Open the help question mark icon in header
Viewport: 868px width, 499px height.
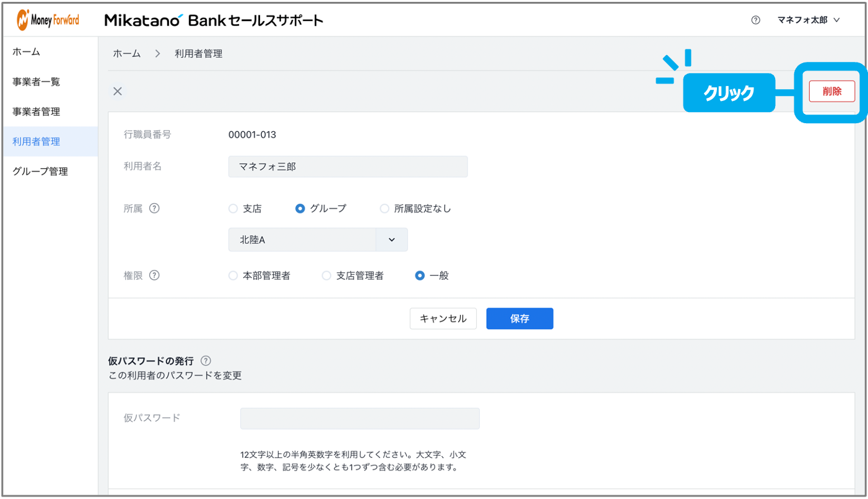pyautogui.click(x=755, y=20)
